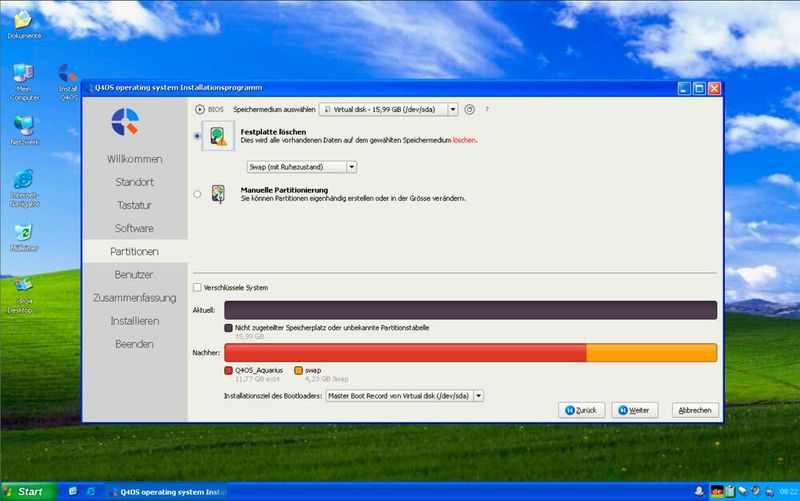
Task: Click the red Q4OS_Aquarius partition segment
Action: point(405,353)
